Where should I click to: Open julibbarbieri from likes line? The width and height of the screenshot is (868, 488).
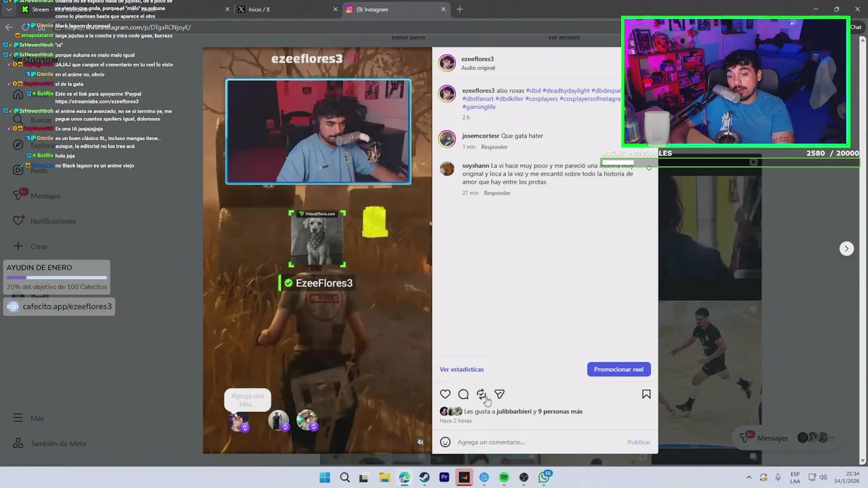[x=514, y=411]
